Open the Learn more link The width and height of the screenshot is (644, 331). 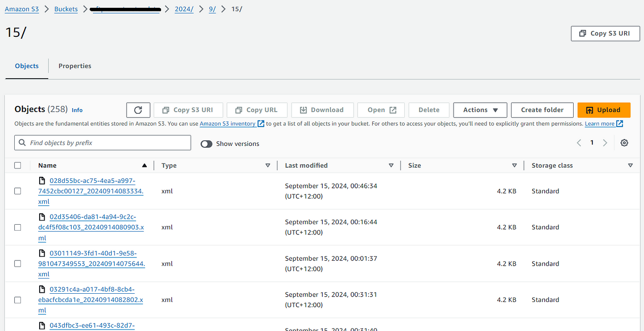600,123
